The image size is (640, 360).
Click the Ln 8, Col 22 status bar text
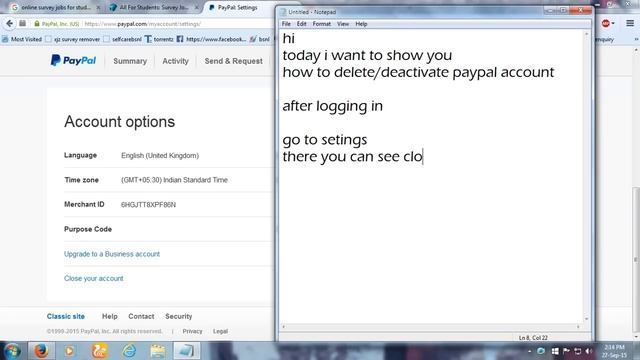click(x=533, y=338)
